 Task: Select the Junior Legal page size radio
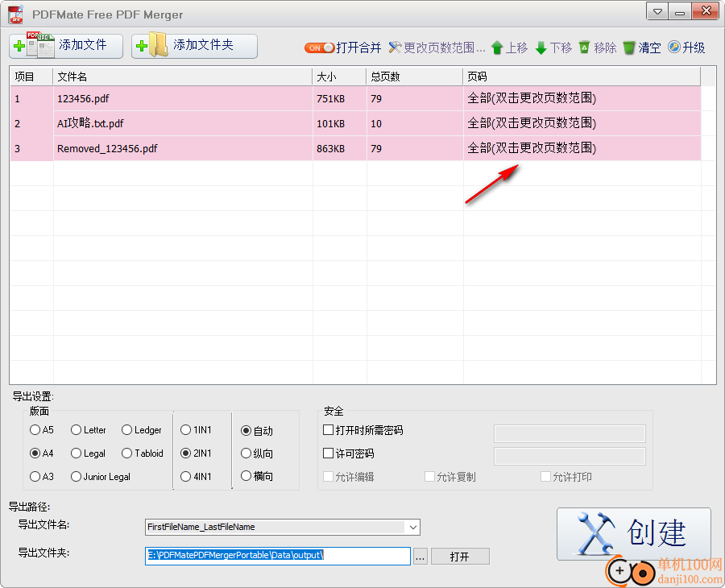(77, 476)
